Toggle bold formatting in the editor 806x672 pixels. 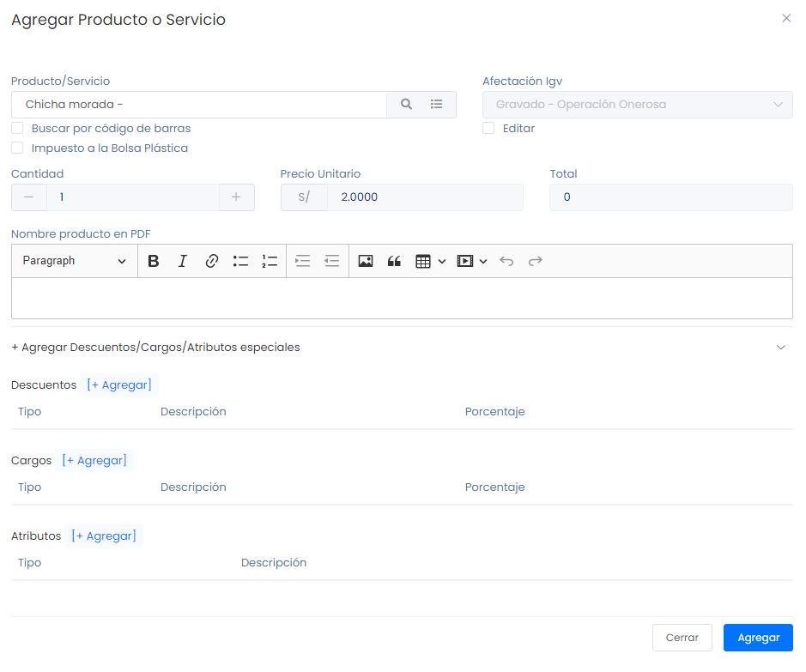tap(154, 262)
